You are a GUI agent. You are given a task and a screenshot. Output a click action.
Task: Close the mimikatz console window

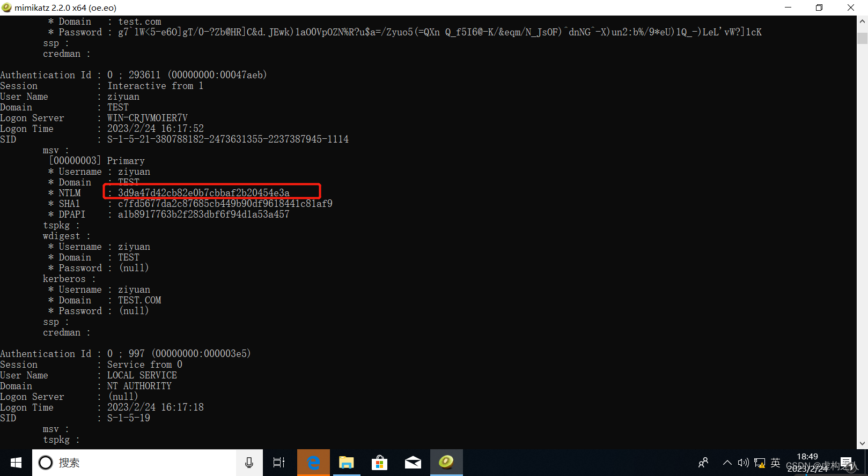click(x=851, y=8)
